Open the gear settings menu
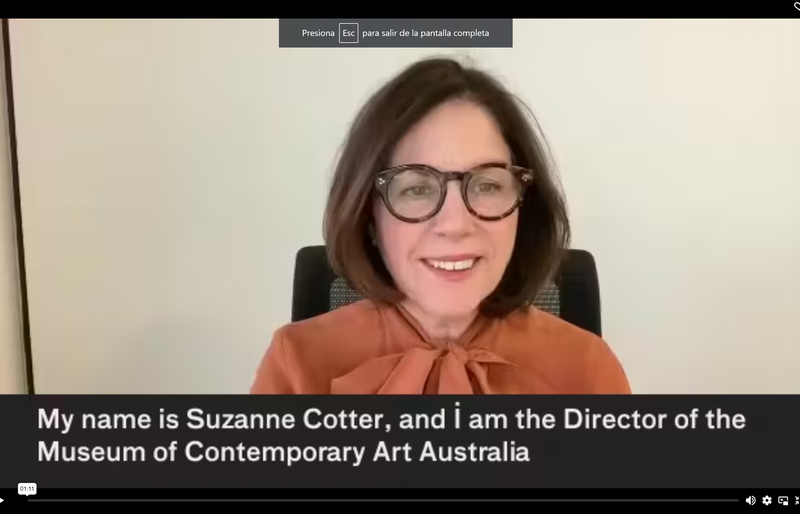This screenshot has width=800, height=514. tap(767, 500)
